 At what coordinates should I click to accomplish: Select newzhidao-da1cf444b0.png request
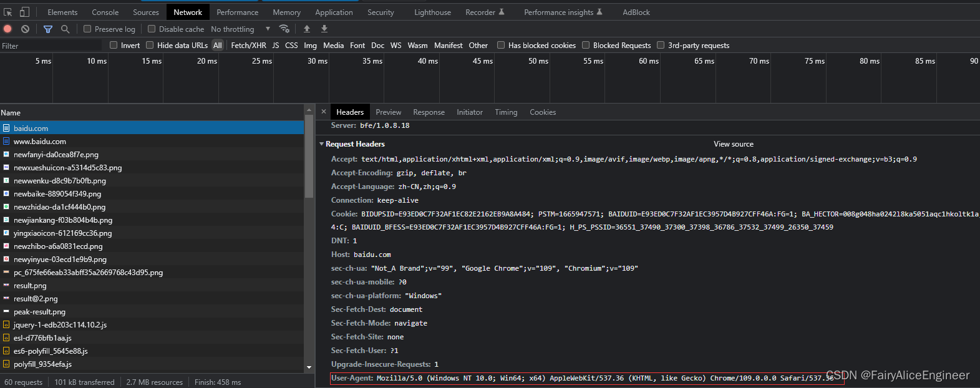coord(152,206)
